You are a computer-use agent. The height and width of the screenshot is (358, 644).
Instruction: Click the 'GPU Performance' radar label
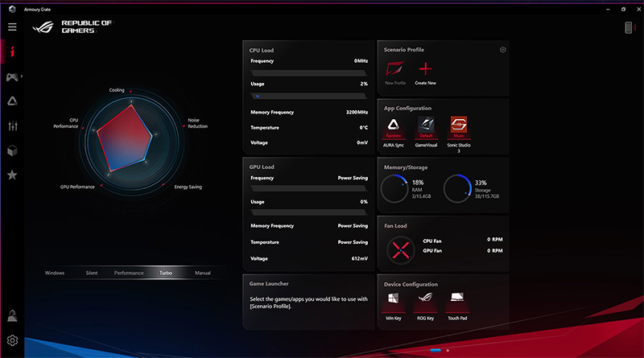(77, 187)
